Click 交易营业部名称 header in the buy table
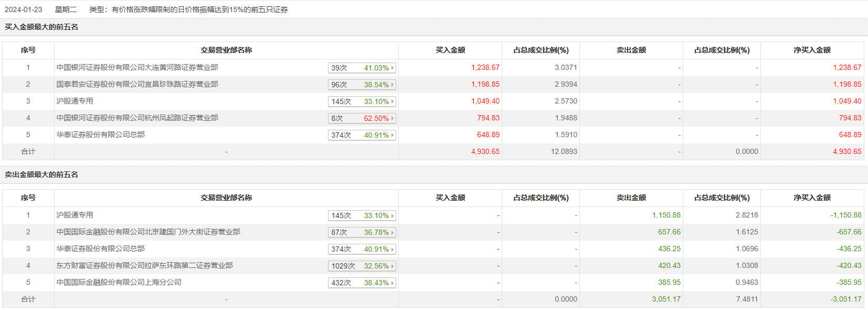This screenshot has width=868, height=310. click(x=226, y=50)
